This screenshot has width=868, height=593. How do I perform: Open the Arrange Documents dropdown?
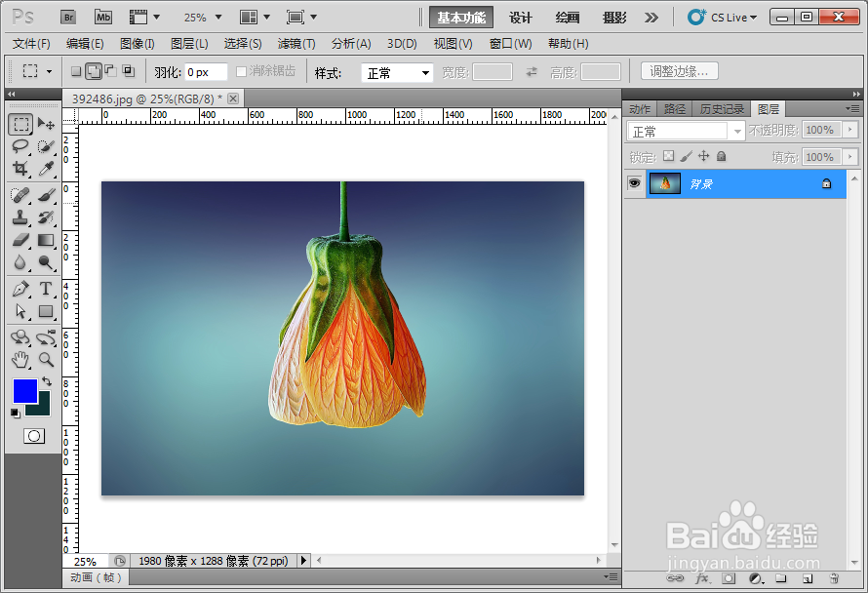coord(255,18)
